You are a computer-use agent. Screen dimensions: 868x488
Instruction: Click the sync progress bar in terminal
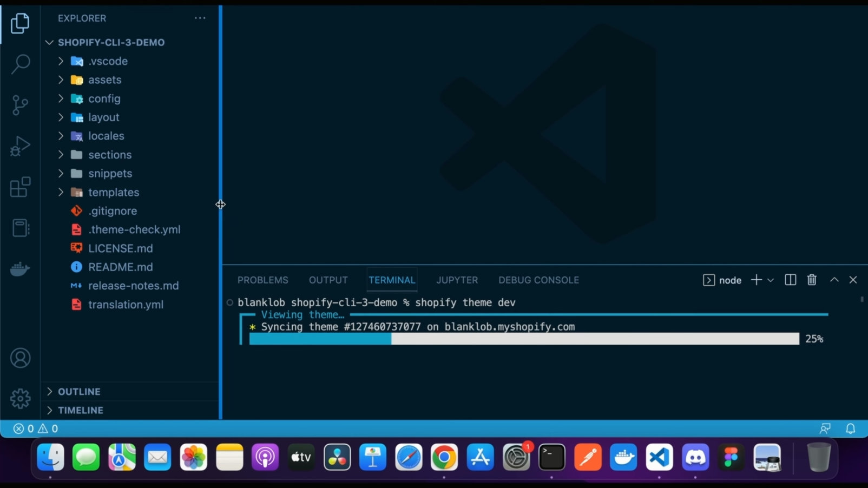(524, 339)
